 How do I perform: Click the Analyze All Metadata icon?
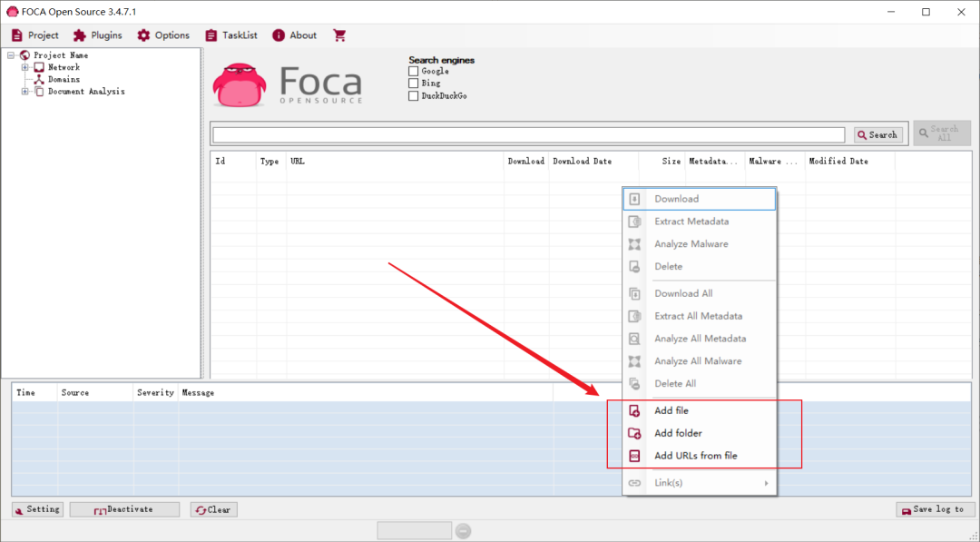point(634,339)
